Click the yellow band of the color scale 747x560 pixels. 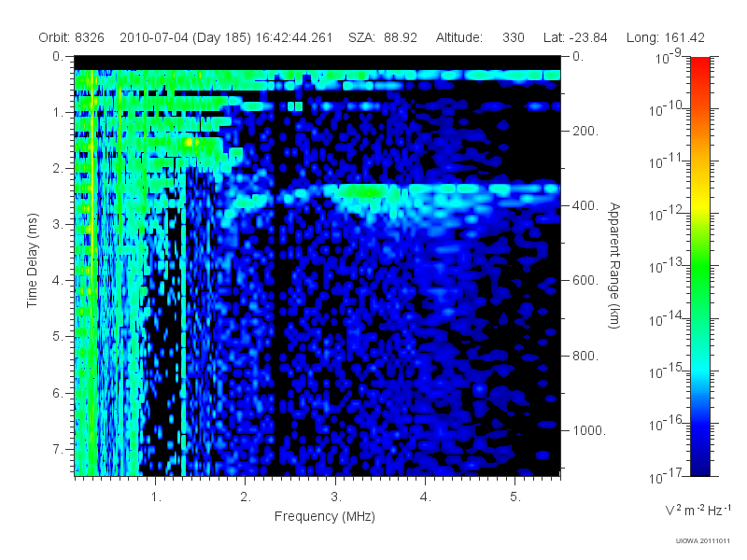tap(700, 207)
